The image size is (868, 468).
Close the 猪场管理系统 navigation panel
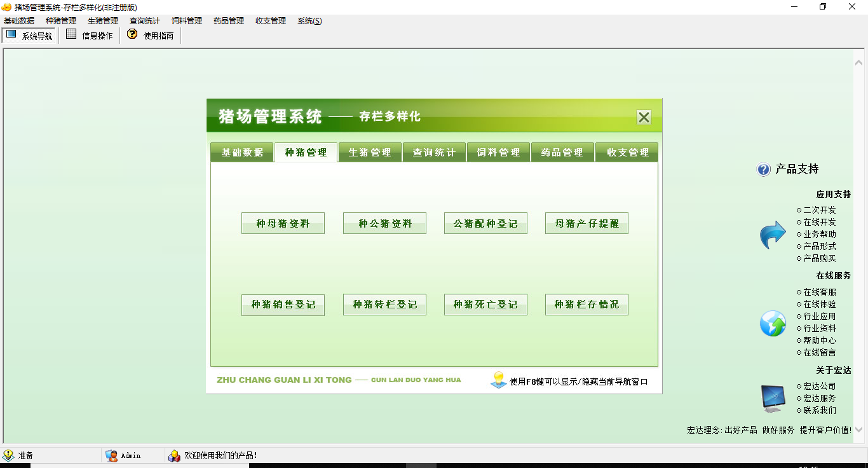[x=644, y=117]
